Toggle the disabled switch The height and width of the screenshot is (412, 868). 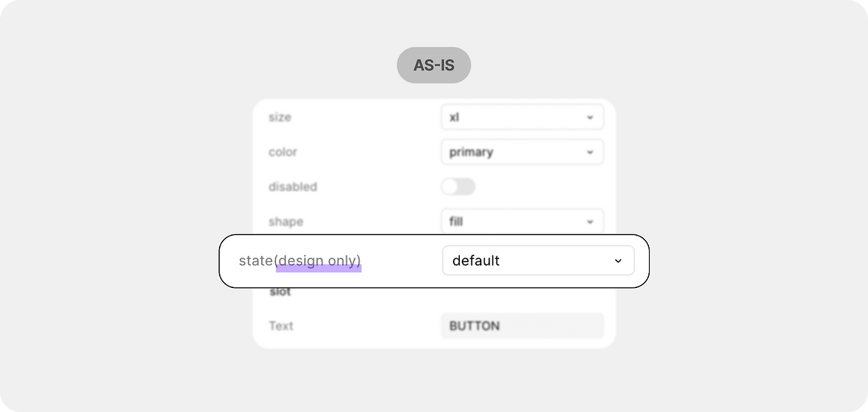458,186
